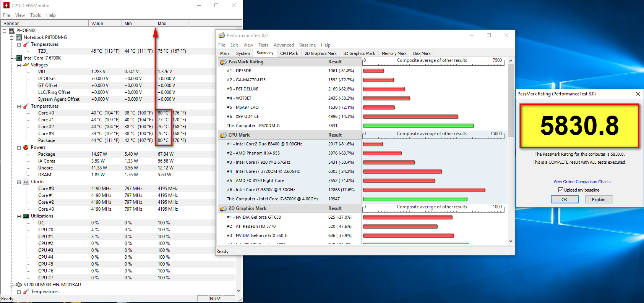Screen dimensions: 644x303
Task: Open HWMonitor Tools menu
Action: pos(36,15)
